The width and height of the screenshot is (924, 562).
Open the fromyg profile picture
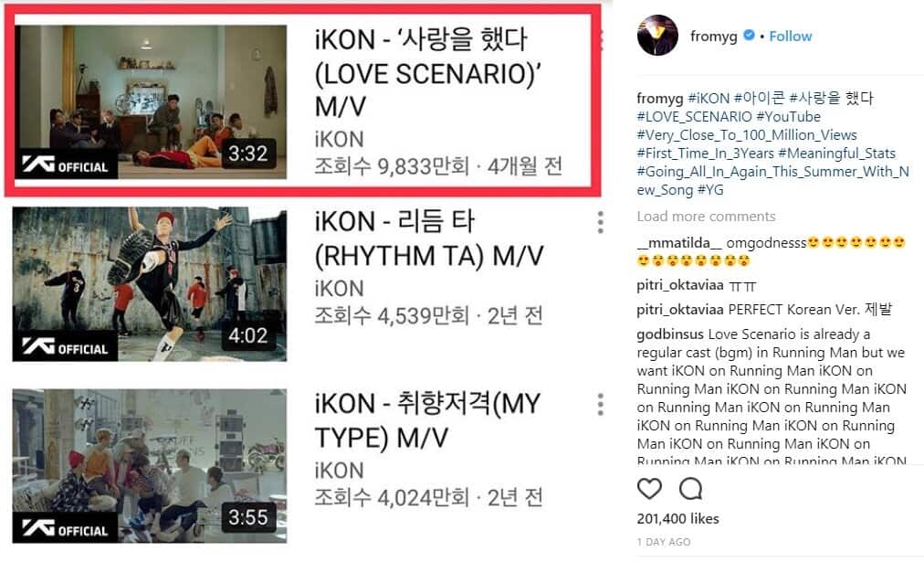point(657,36)
